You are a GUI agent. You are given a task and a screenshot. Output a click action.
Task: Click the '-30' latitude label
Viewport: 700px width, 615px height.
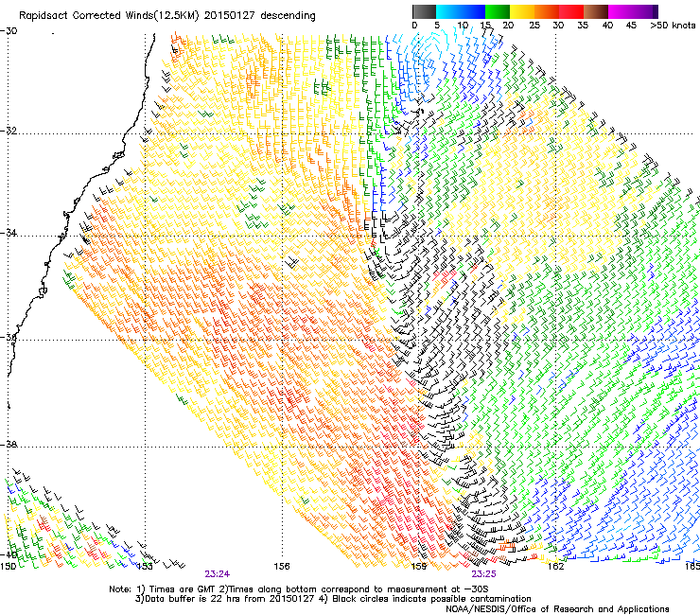(9, 31)
